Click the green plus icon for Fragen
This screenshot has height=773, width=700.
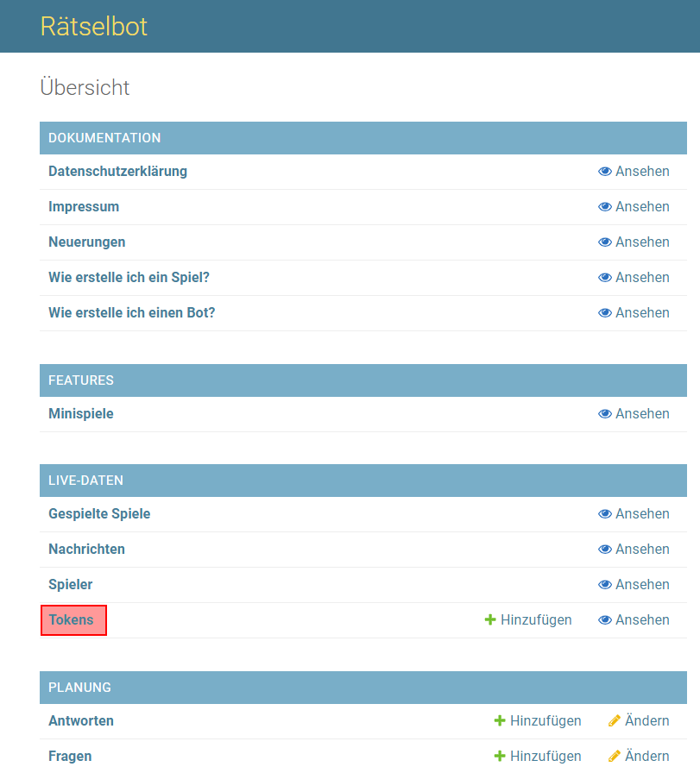500,757
